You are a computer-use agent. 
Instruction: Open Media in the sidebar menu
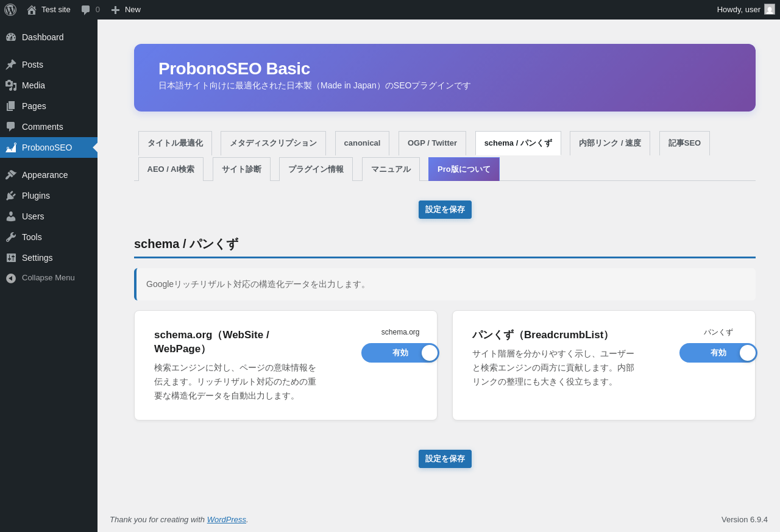click(49, 85)
